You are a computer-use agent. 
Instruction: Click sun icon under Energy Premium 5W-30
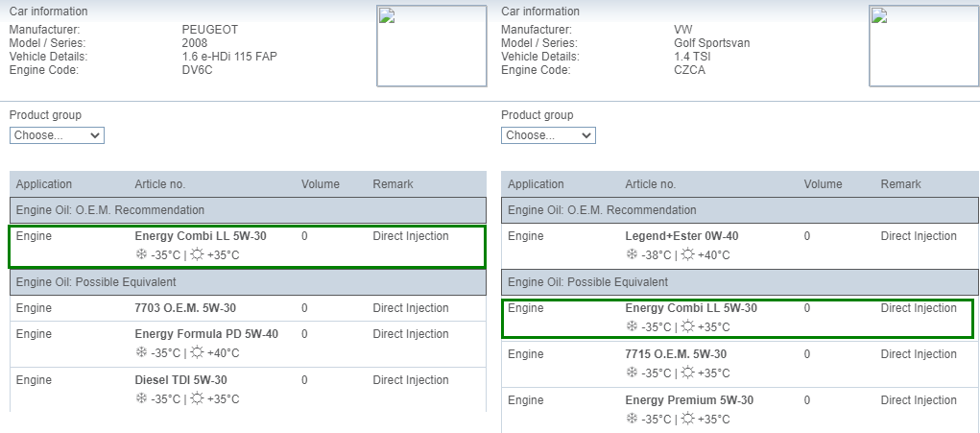[x=687, y=419]
